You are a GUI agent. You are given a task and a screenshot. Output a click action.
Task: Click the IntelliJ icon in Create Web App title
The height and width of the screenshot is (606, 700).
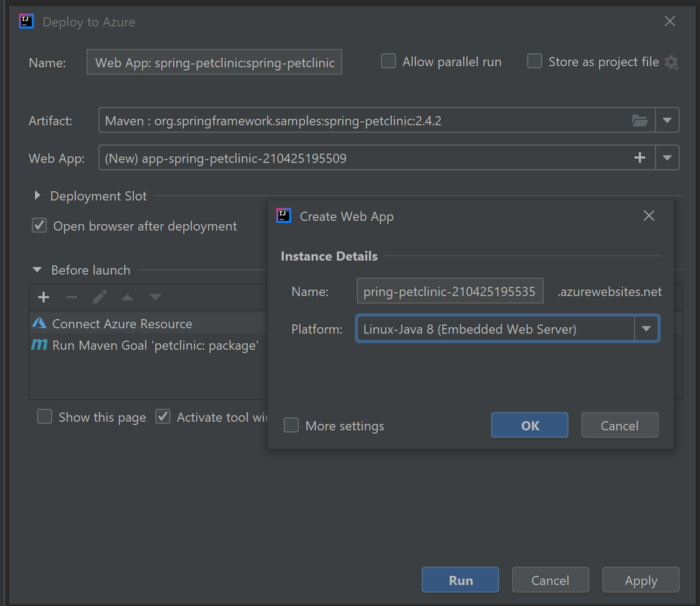point(284,216)
